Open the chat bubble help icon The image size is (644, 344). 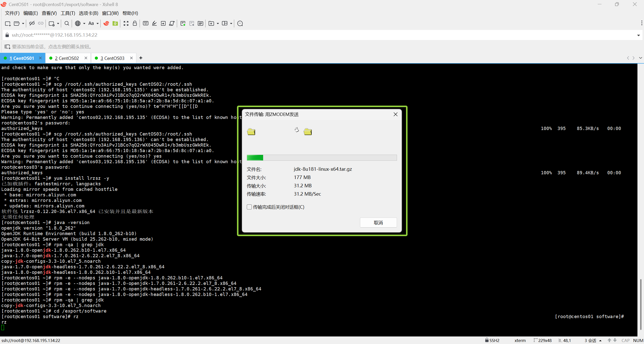point(240,23)
